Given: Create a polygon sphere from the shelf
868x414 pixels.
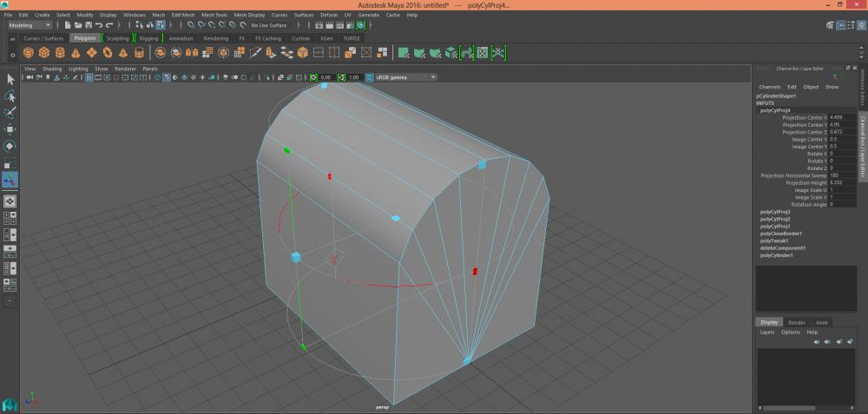Looking at the screenshot, I should click(x=30, y=53).
